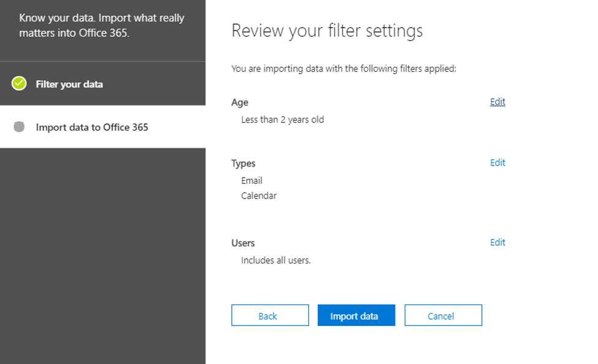Open the Filter your data step
Viewport: 598px width, 364px height.
69,84
